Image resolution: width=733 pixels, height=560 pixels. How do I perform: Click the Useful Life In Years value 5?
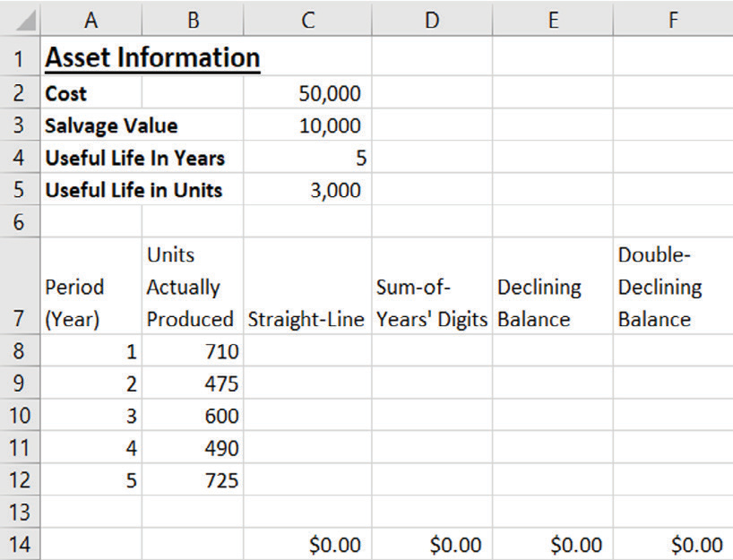(306, 159)
